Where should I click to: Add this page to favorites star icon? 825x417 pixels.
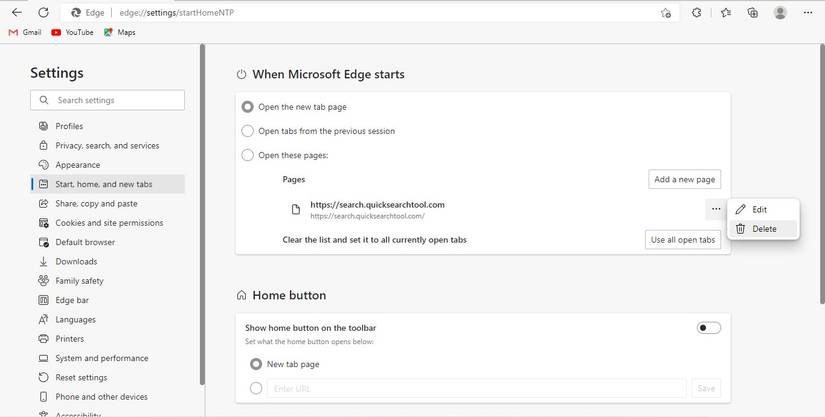pos(666,13)
